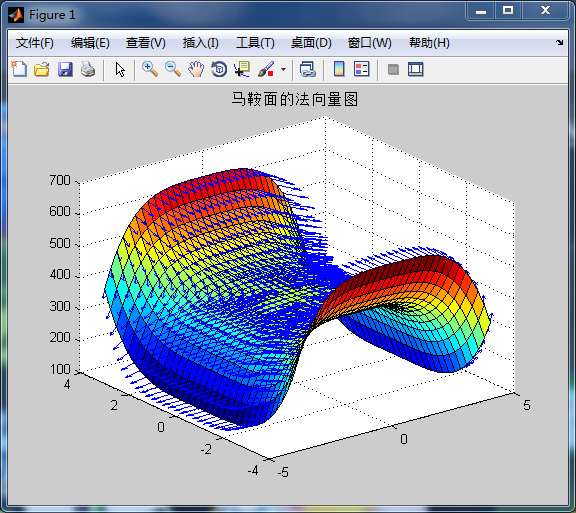Click the Link Plot icon
The height and width of the screenshot is (513, 576).
click(307, 69)
